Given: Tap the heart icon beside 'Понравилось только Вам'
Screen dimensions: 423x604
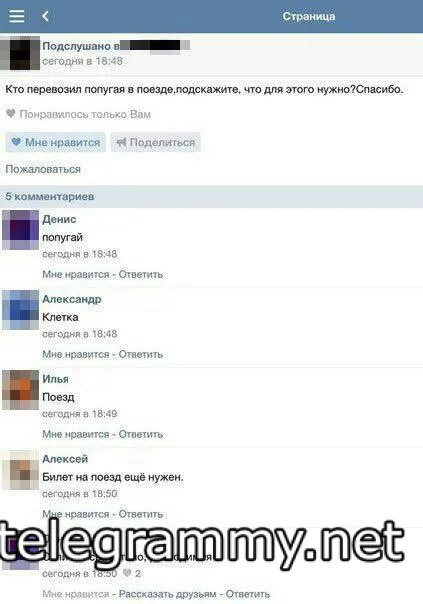Looking at the screenshot, I should 11,114.
